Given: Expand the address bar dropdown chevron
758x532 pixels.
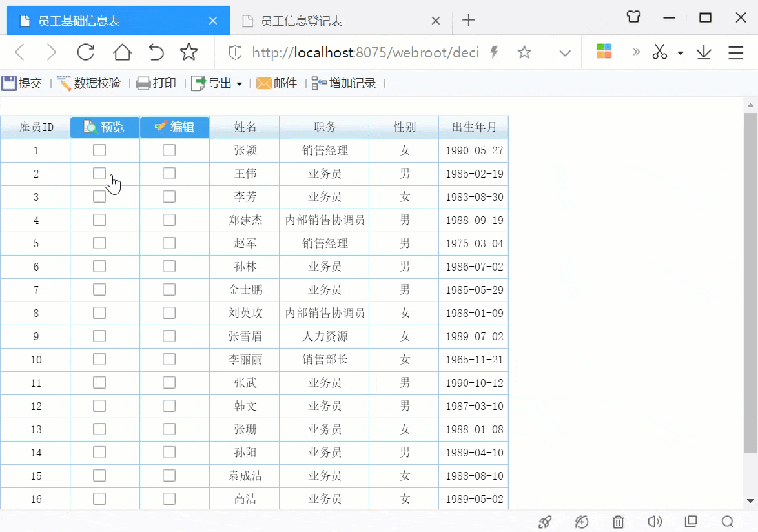Looking at the screenshot, I should [x=565, y=53].
